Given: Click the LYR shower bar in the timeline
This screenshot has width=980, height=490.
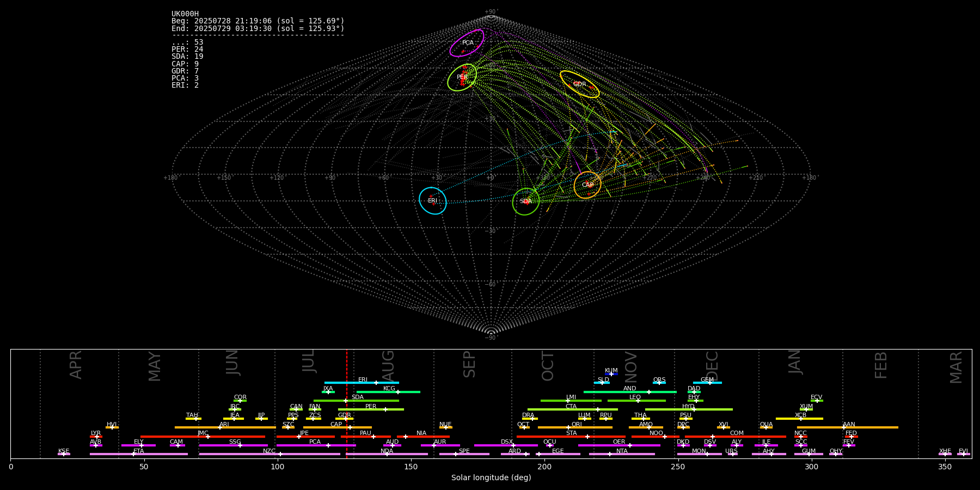Looking at the screenshot, I should (x=96, y=436).
